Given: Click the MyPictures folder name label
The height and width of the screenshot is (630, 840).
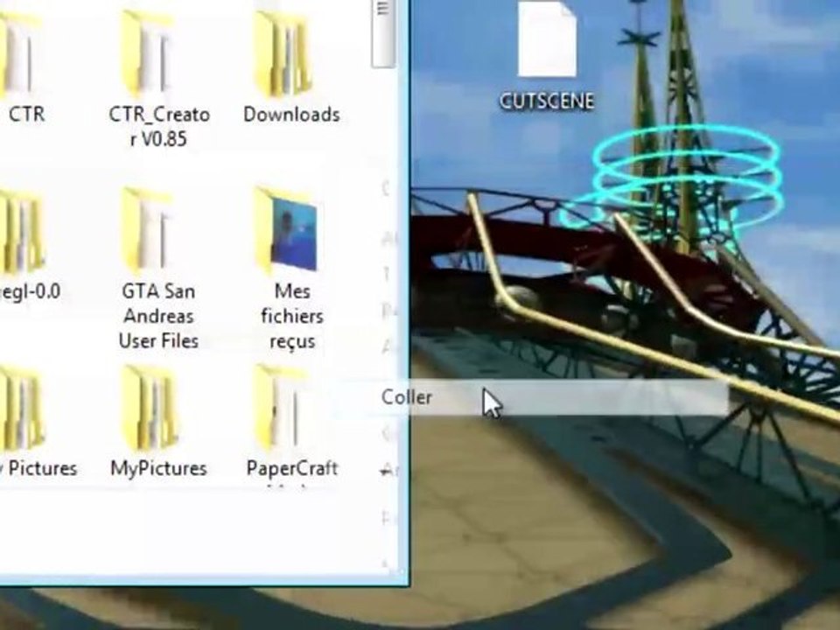Looking at the screenshot, I should coord(158,468).
